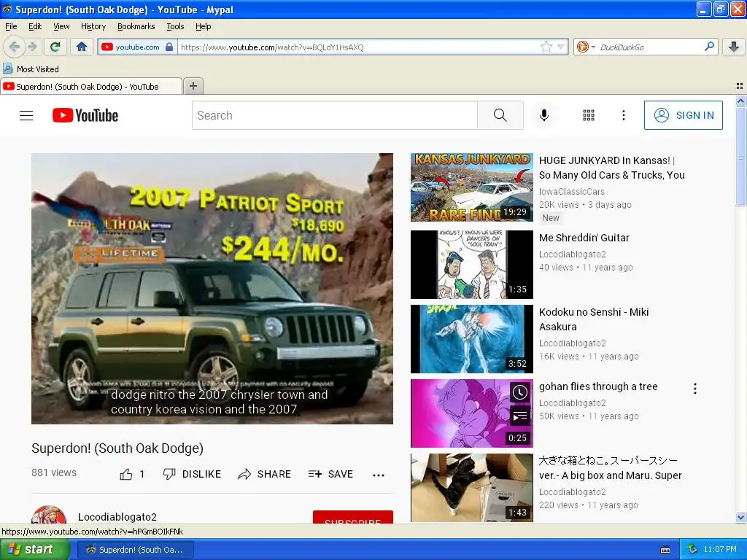
Task: Click the tray icon next to the clock
Action: 693,550
